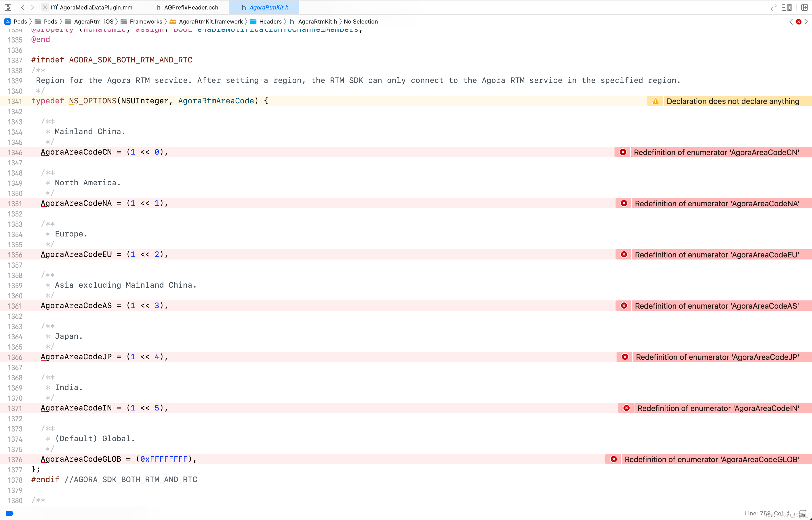Expand the AgoraRtmKit.framework breadcrumb
The height and width of the screenshot is (520, 812).
(x=210, y=21)
